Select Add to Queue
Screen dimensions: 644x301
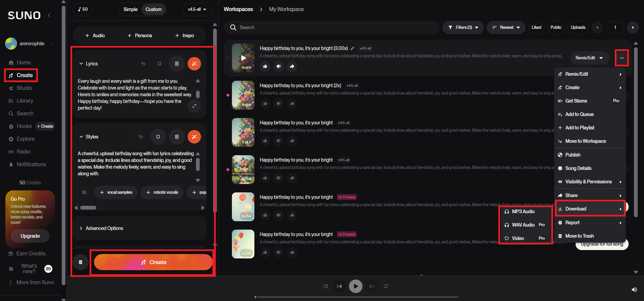pos(590,114)
